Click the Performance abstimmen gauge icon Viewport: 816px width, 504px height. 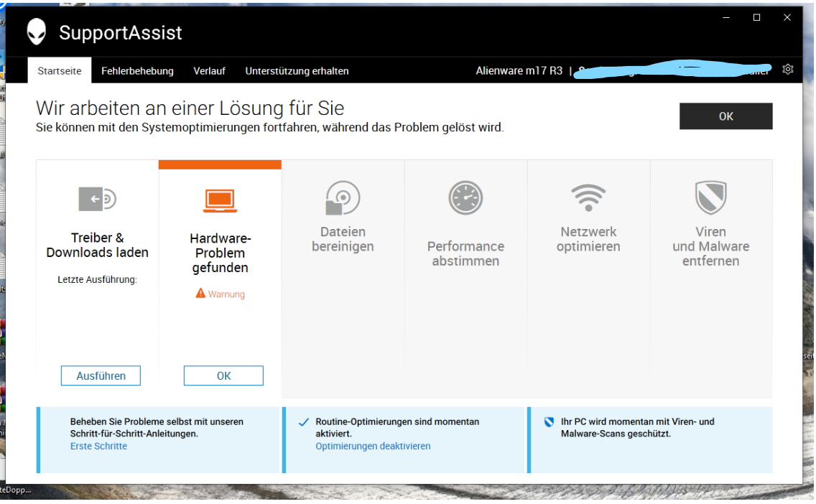[465, 198]
